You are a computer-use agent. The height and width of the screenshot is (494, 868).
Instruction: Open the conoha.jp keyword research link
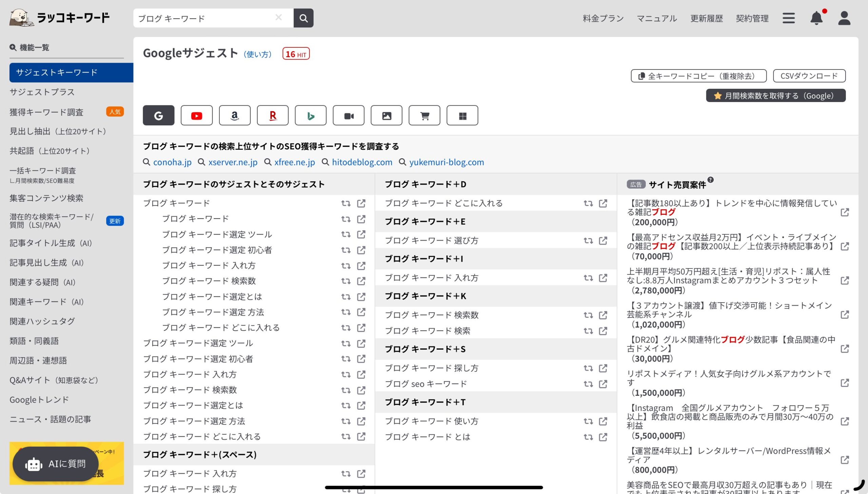(x=173, y=162)
